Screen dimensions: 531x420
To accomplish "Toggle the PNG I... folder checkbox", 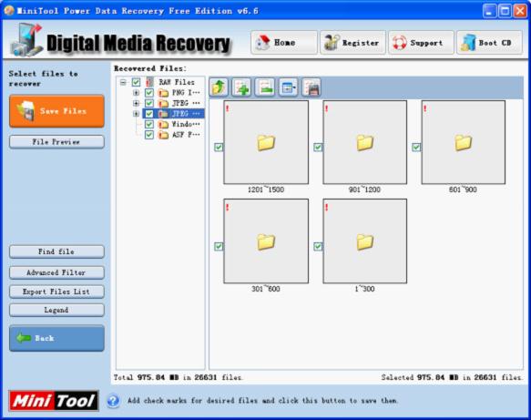I will click(x=149, y=92).
